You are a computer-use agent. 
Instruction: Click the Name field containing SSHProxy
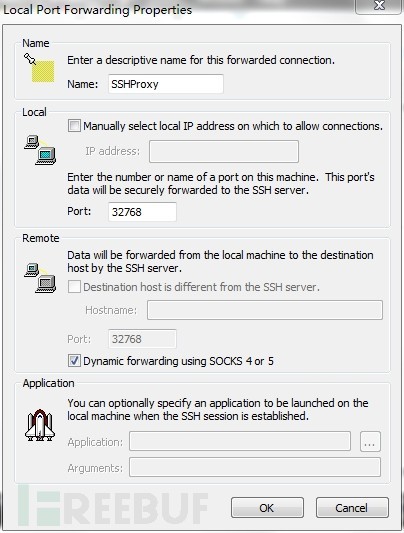point(166,84)
